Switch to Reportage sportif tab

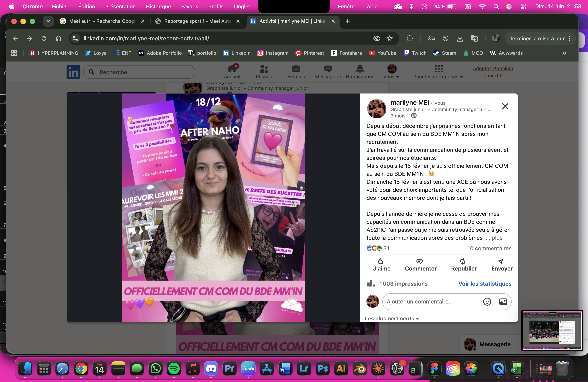[198, 21]
